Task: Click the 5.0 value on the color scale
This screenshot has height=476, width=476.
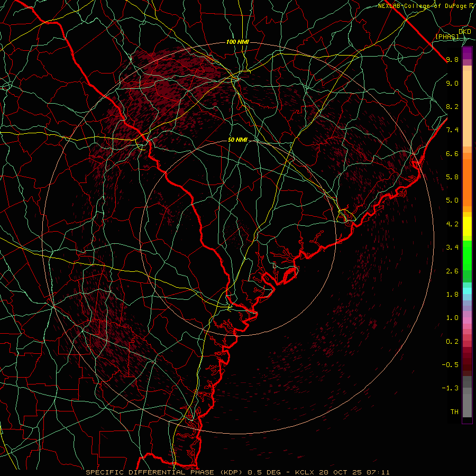Action: pos(452,200)
